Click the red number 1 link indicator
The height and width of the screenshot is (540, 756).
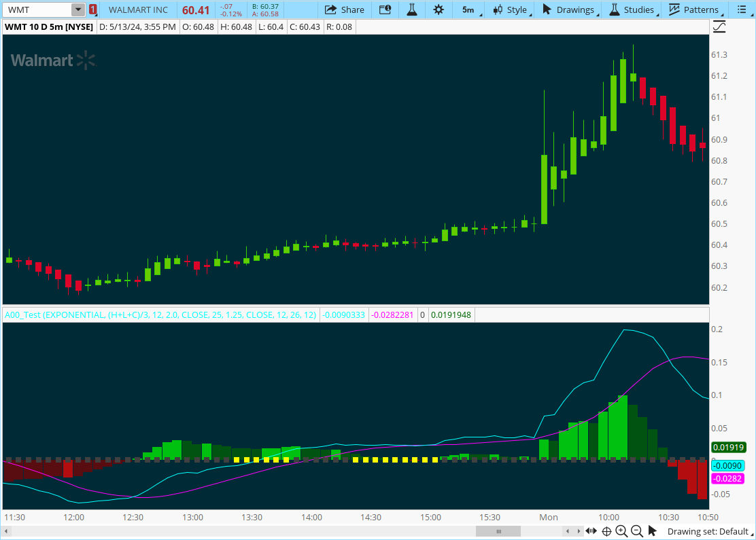click(x=92, y=10)
